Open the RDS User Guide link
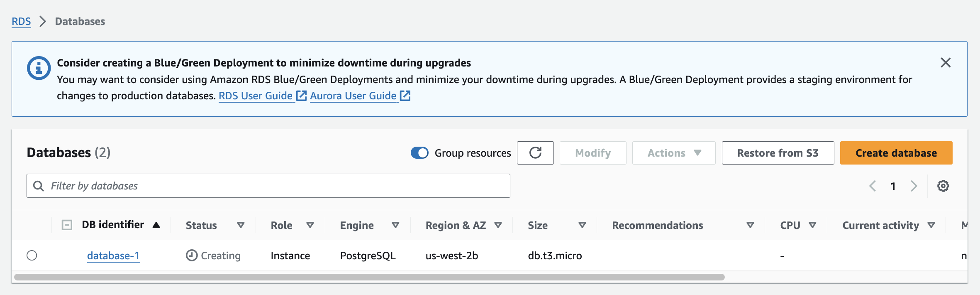This screenshot has width=980, height=295. pyautogui.click(x=262, y=96)
